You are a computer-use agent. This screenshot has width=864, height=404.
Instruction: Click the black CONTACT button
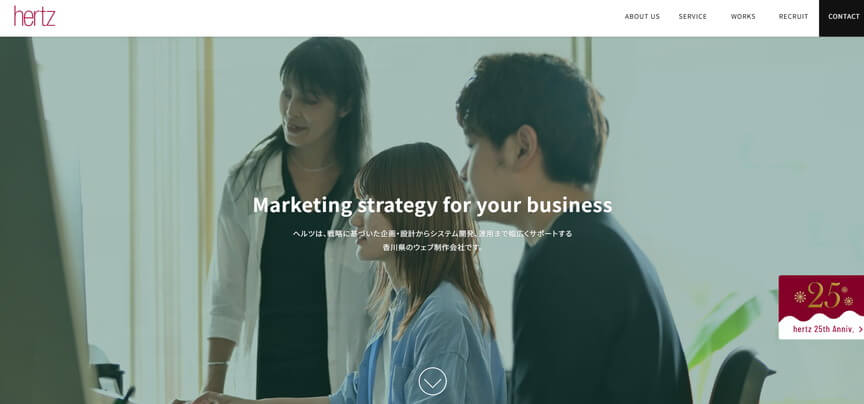[x=841, y=18]
